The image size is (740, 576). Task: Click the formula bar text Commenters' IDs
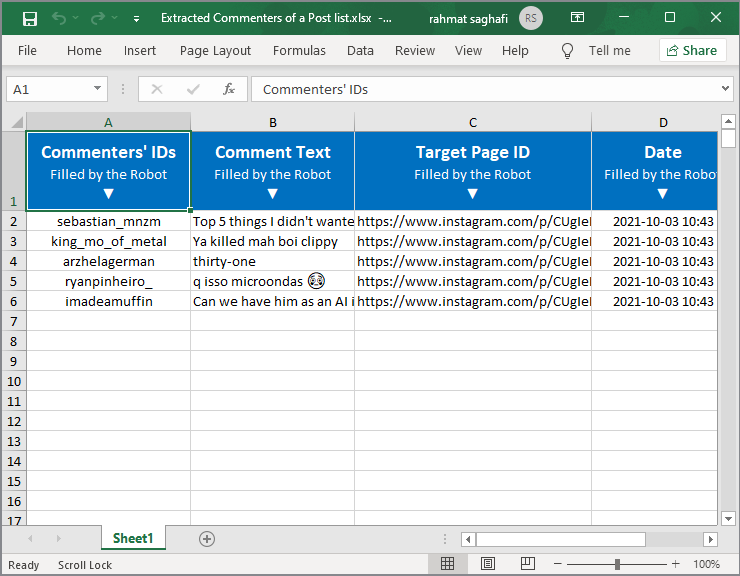(x=315, y=90)
